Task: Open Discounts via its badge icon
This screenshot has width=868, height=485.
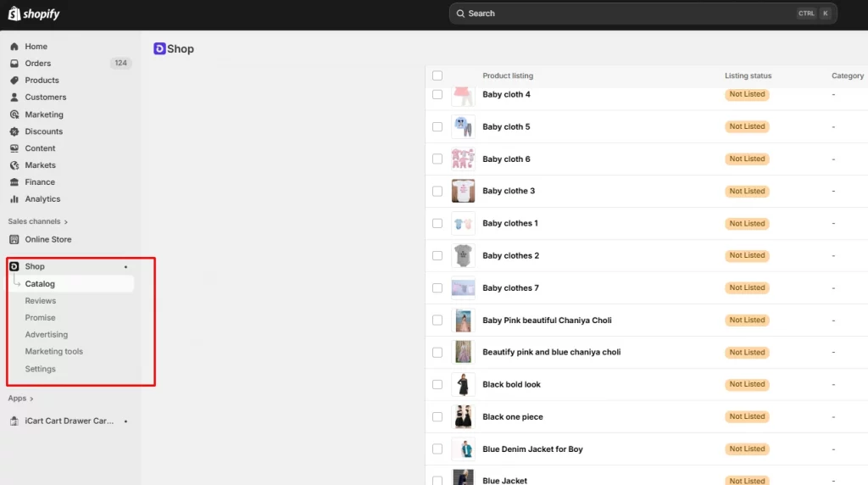Action: coord(14,131)
